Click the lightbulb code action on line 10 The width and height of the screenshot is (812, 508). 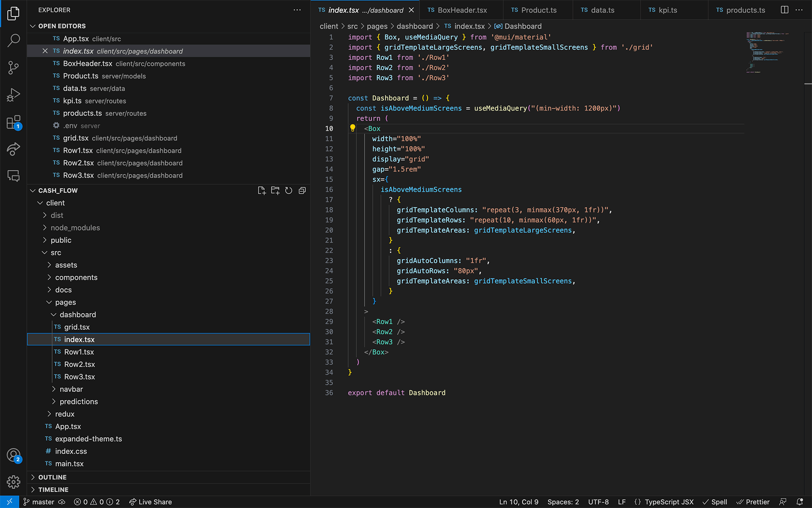(x=353, y=128)
